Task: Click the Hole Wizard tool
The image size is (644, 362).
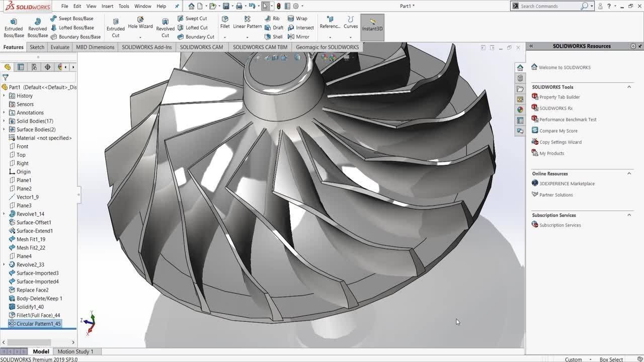Action: click(x=140, y=23)
